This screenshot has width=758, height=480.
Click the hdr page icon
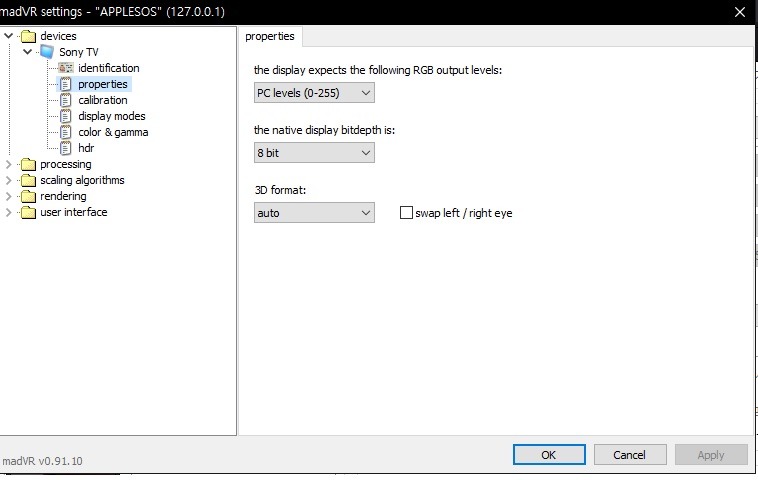click(x=66, y=148)
